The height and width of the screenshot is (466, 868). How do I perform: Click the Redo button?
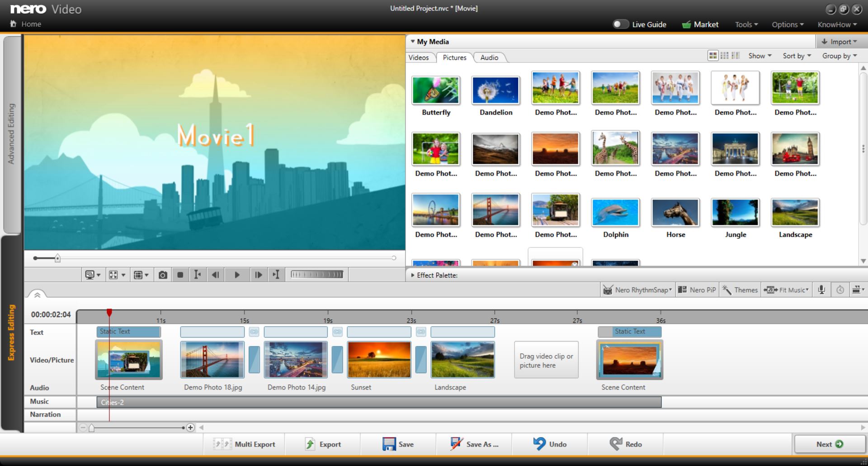626,444
